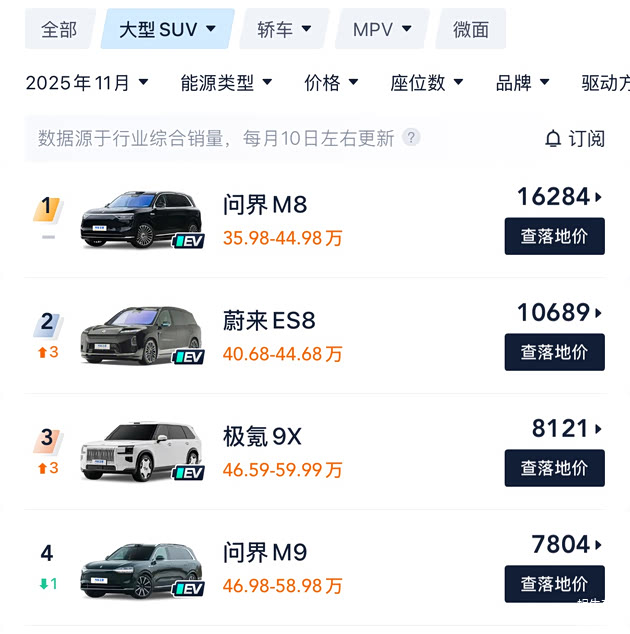Screen dimensions: 630x634
Task: Switch to the 全部 tab
Action: [59, 29]
